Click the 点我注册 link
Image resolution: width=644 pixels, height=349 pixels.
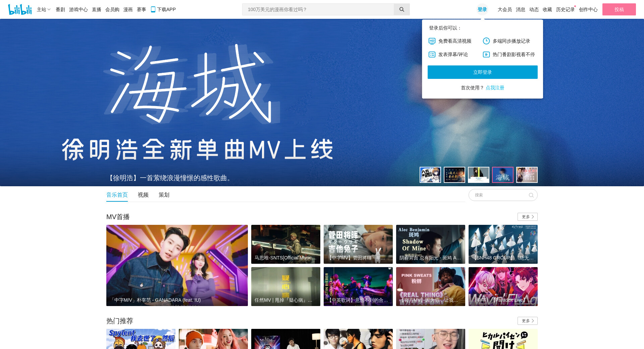coord(495,88)
